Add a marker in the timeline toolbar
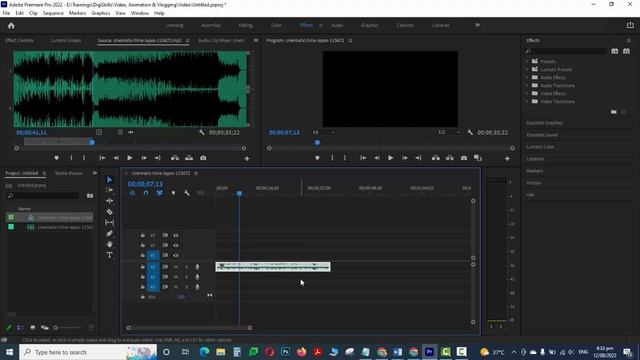 [x=173, y=193]
